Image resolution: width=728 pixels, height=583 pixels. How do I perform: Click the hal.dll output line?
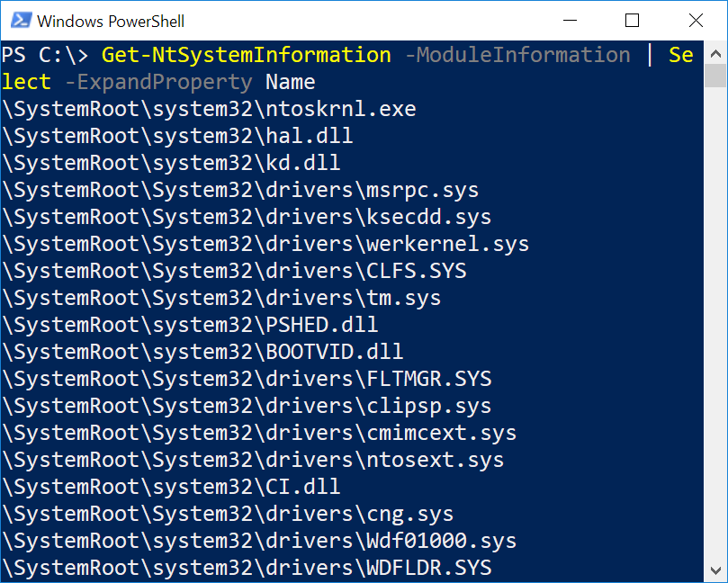click(x=177, y=136)
